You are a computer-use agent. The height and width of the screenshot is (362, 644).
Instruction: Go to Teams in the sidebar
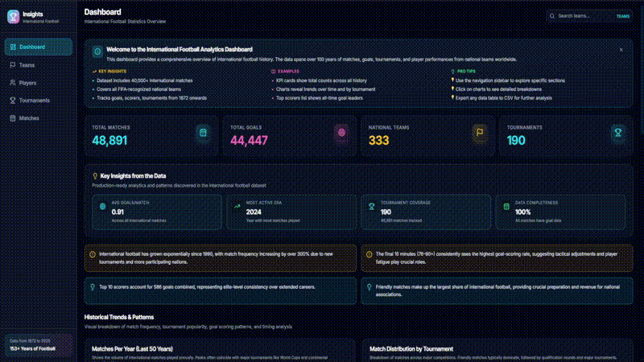pos(39,65)
